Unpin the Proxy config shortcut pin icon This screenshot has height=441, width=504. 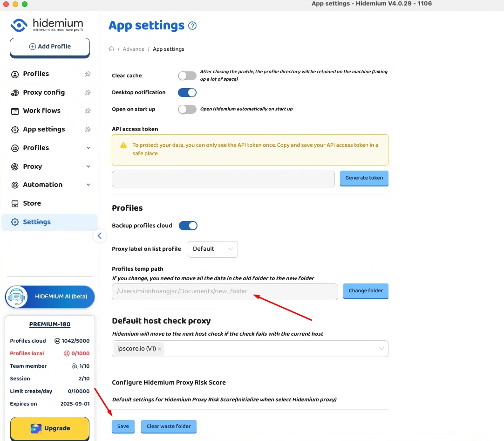(88, 92)
